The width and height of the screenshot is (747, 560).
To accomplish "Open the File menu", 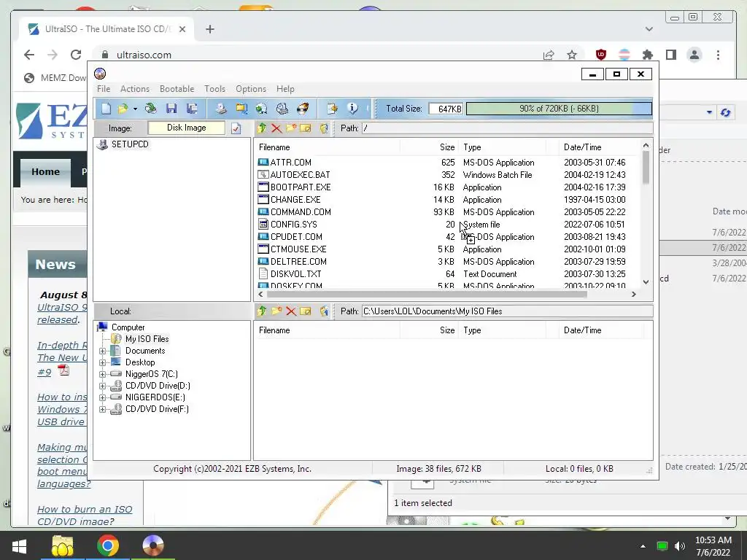I will 104,89.
